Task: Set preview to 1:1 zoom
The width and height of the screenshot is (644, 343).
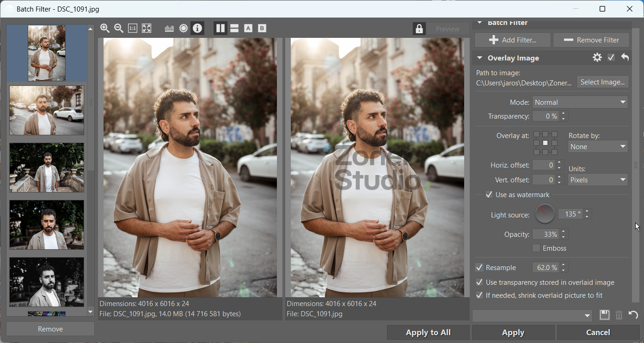Action: 133,29
